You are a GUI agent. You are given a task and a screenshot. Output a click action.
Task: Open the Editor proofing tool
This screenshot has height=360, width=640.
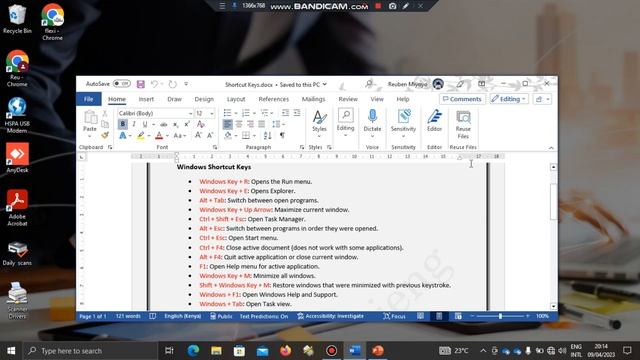[x=434, y=120]
